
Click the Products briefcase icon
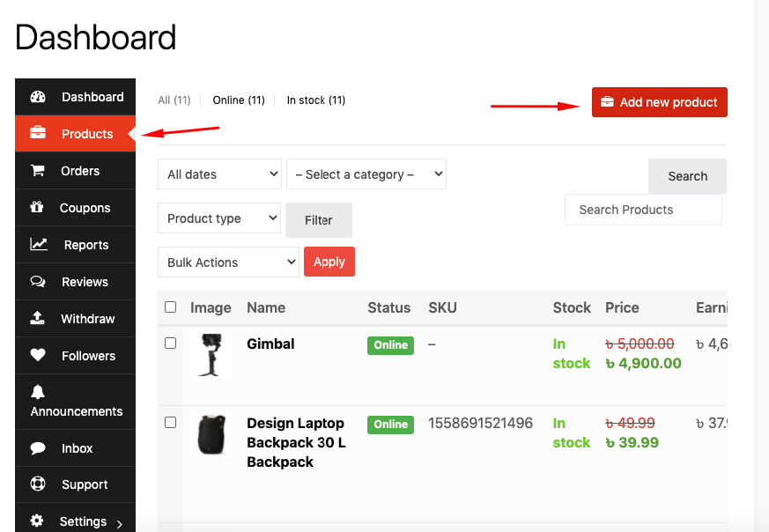click(38, 133)
